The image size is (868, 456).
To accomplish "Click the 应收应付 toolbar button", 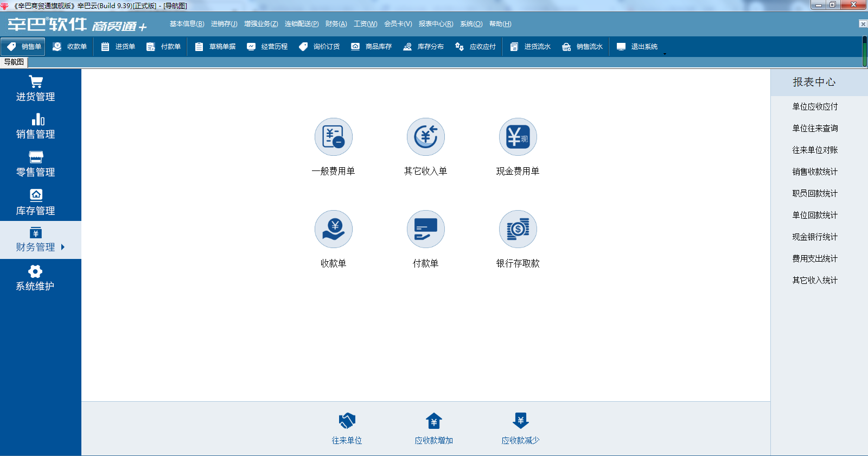I will click(475, 47).
